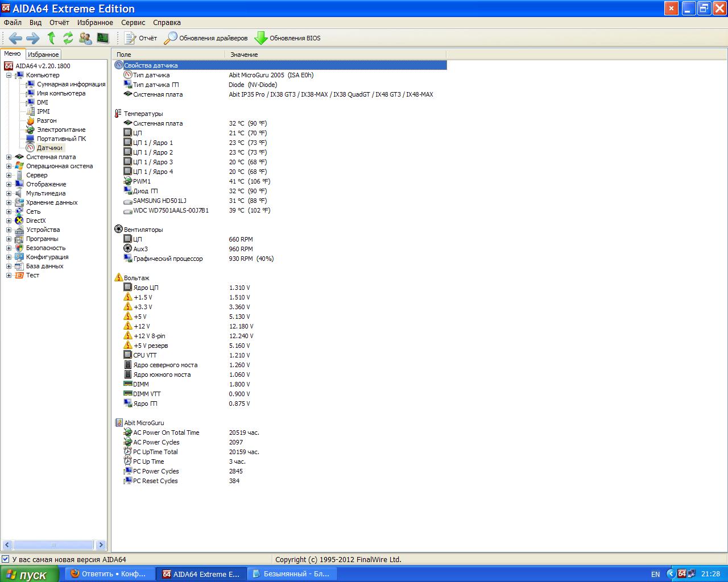Select the CPU VTT voltage row

pyautogui.click(x=280, y=355)
